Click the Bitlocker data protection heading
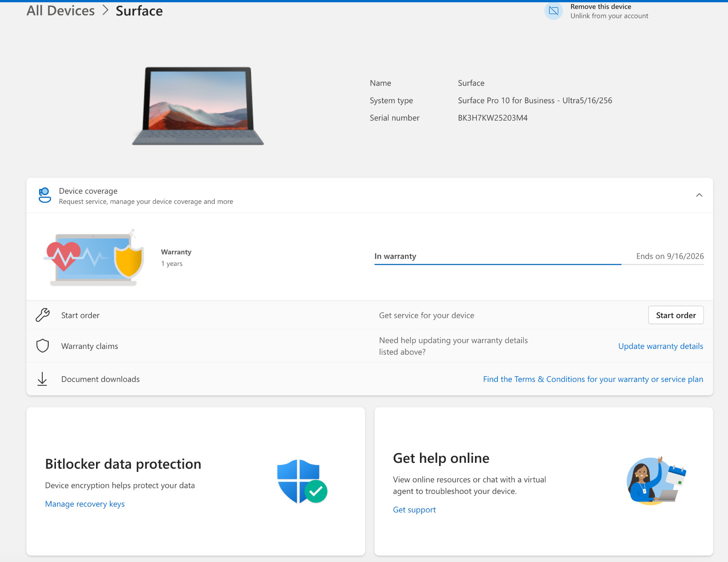Image resolution: width=728 pixels, height=562 pixels. tap(123, 464)
